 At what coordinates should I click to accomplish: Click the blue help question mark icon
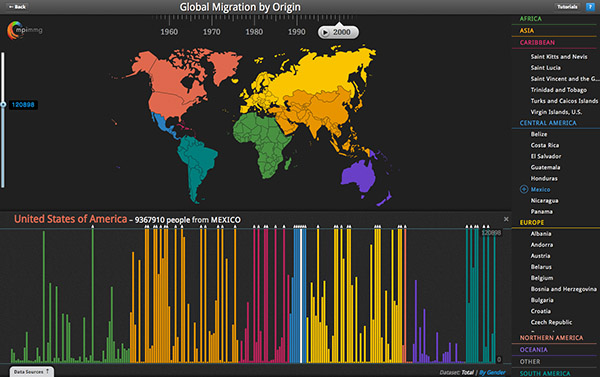[590, 7]
